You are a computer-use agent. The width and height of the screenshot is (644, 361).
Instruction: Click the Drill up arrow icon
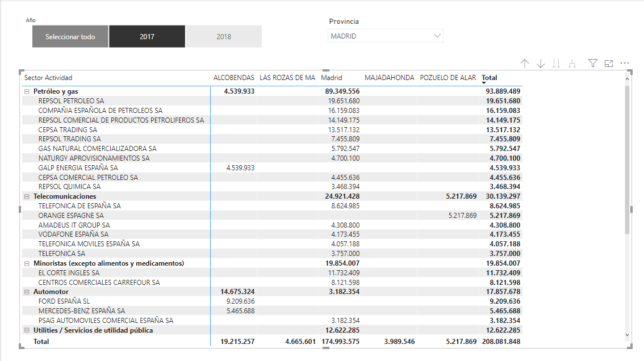pos(525,64)
